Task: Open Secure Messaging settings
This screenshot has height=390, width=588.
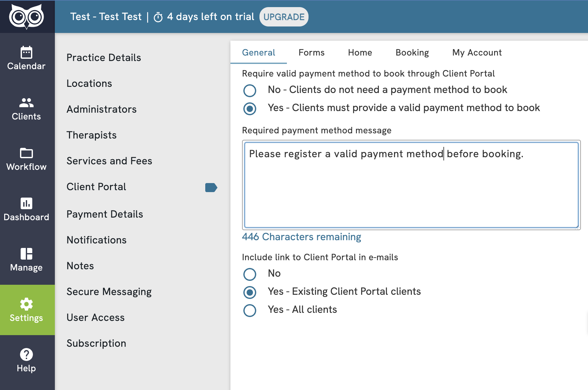Action: pyautogui.click(x=109, y=292)
